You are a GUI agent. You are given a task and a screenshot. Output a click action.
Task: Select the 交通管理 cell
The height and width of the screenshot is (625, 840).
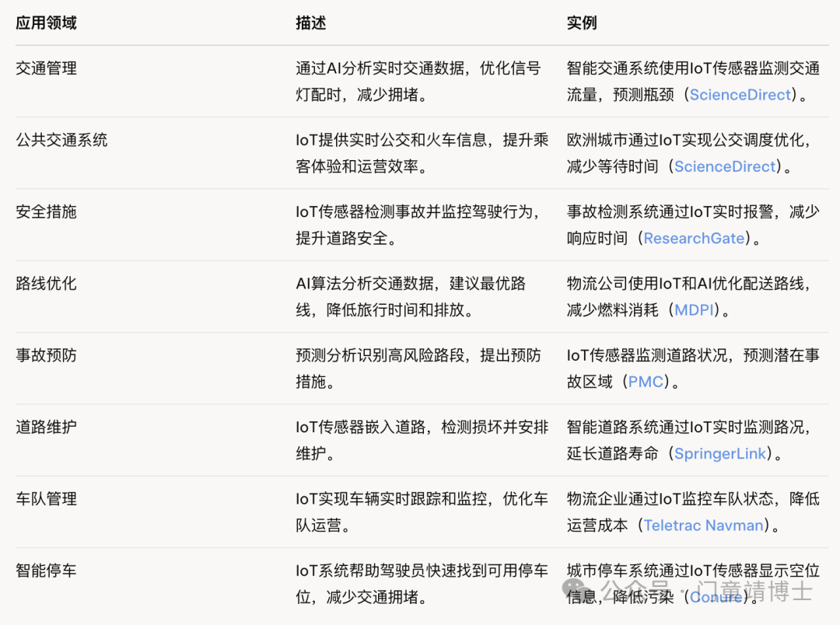pos(46,68)
